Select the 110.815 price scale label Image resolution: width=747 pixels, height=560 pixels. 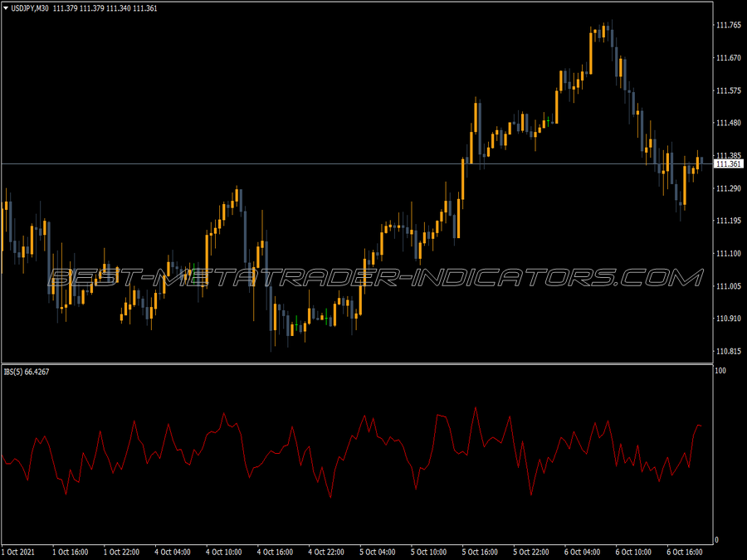coord(729,352)
